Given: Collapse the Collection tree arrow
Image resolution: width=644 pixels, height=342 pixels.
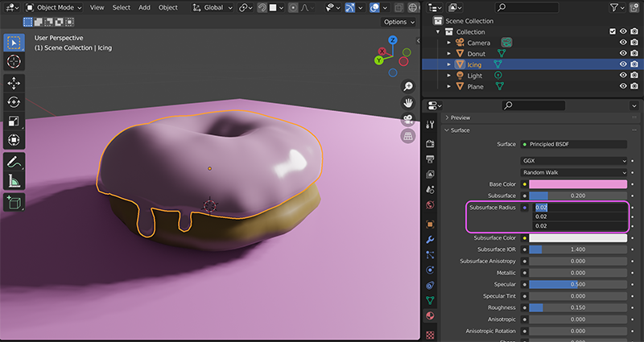Looking at the screenshot, I should (438, 31).
